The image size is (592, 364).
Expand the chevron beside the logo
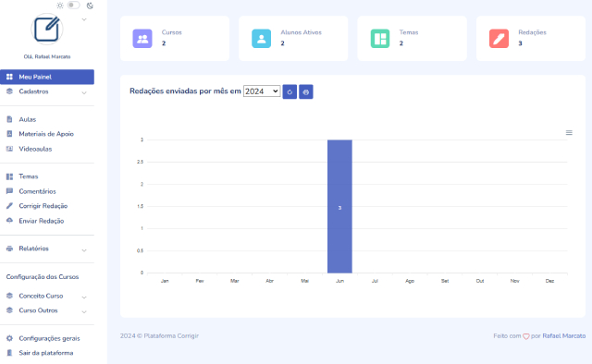coord(84,19)
